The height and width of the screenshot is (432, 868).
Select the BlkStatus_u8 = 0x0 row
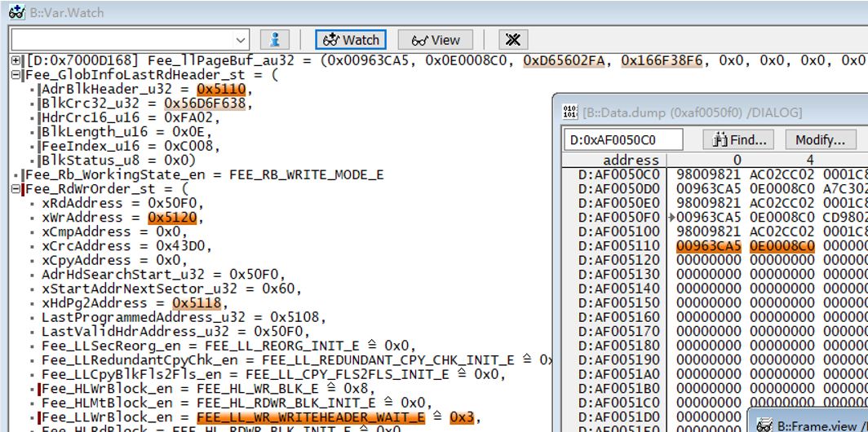pos(118,161)
